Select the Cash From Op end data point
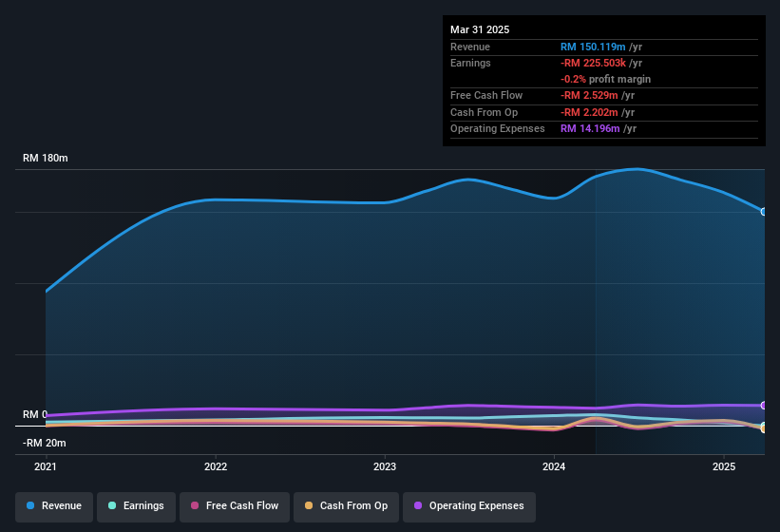The width and height of the screenshot is (780, 532). click(764, 428)
